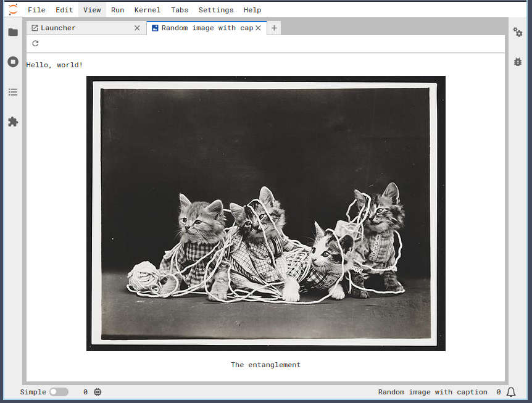
Task: Click the kittens photograph in the document
Action: point(265,213)
